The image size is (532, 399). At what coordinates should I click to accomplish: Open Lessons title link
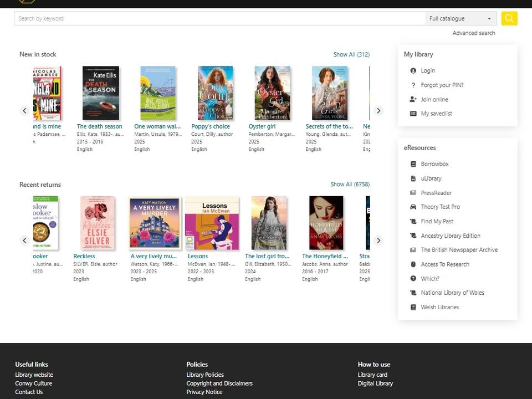[x=198, y=256]
